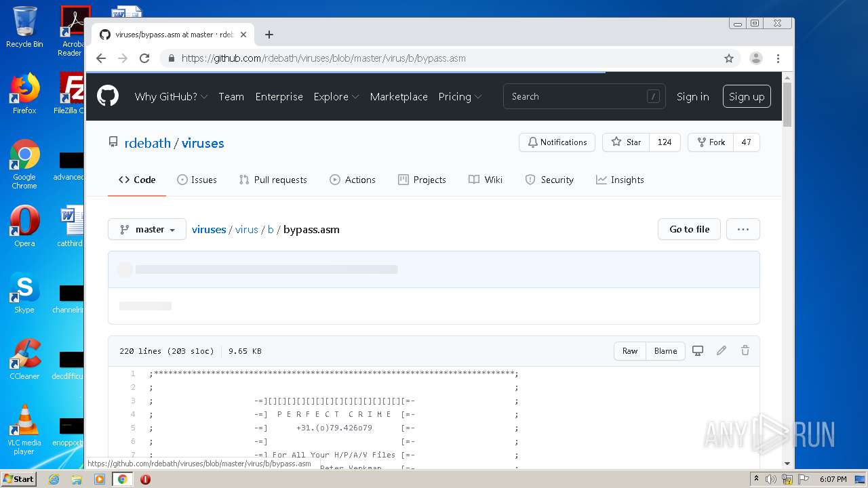The height and width of the screenshot is (488, 868).
Task: Switch to Projects tab
Action: [422, 180]
